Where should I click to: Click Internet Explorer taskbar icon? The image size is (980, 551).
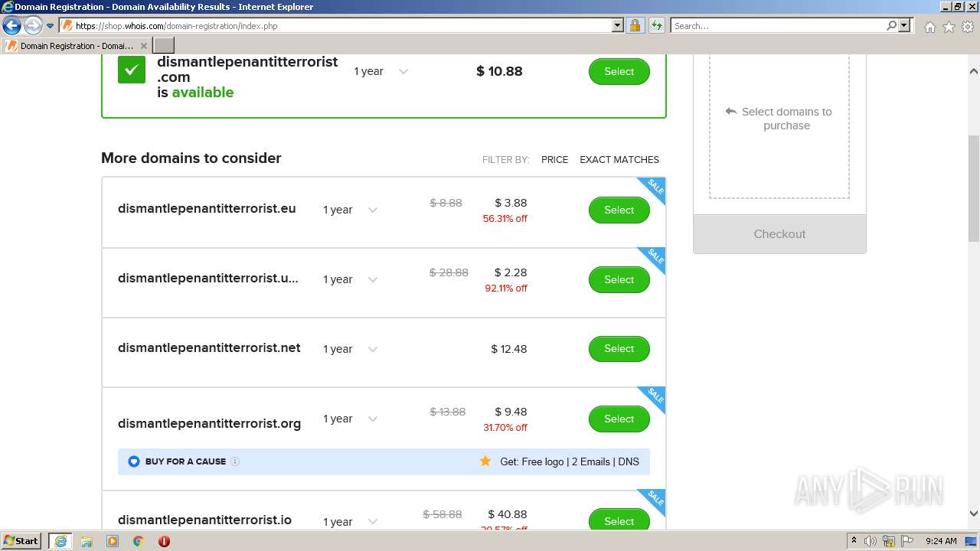click(x=60, y=541)
